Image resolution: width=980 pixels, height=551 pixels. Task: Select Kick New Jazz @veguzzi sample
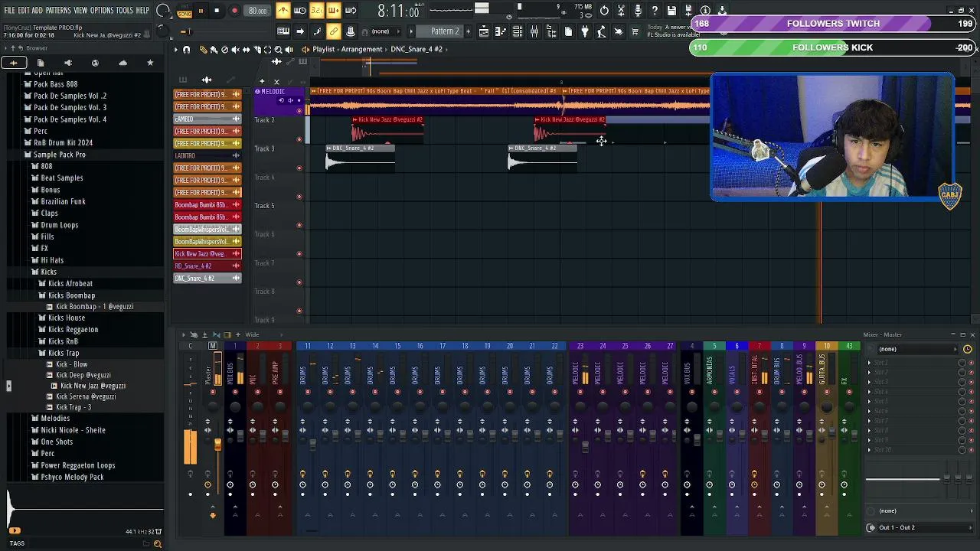tap(93, 386)
